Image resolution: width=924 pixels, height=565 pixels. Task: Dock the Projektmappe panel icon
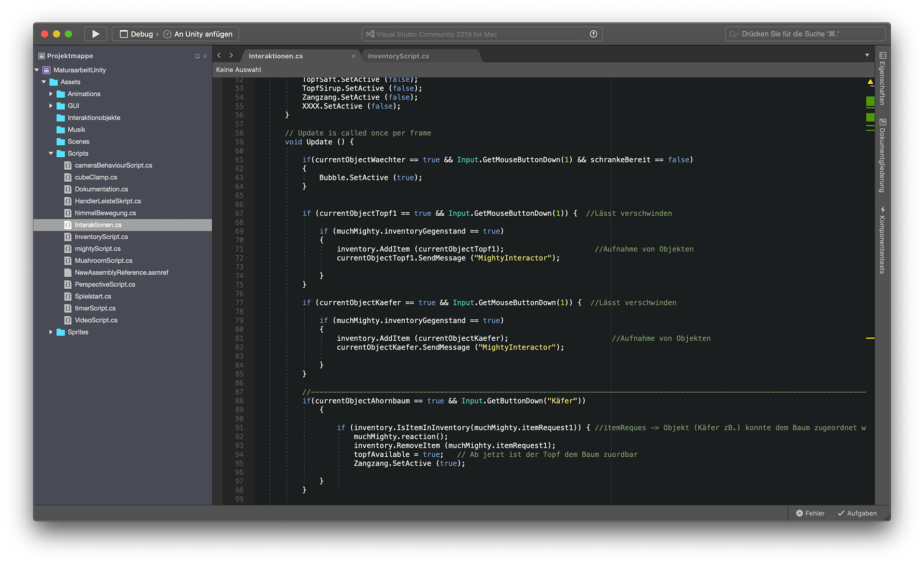(x=197, y=56)
